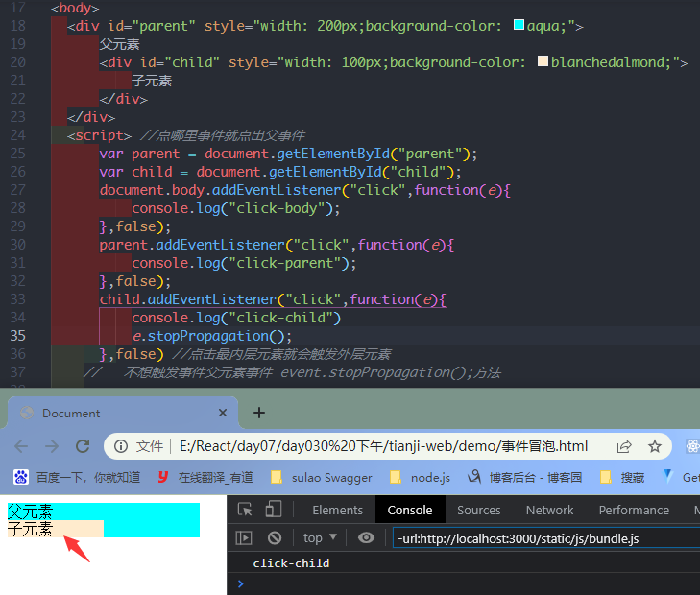Click the browser forward arrow
The image size is (700, 595).
pyautogui.click(x=52, y=446)
